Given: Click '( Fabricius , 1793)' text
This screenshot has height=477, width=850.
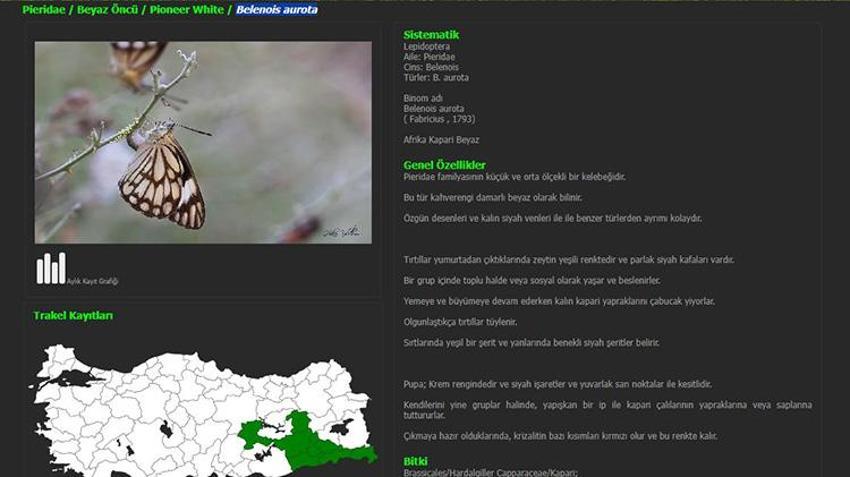Looking at the screenshot, I should (x=439, y=119).
